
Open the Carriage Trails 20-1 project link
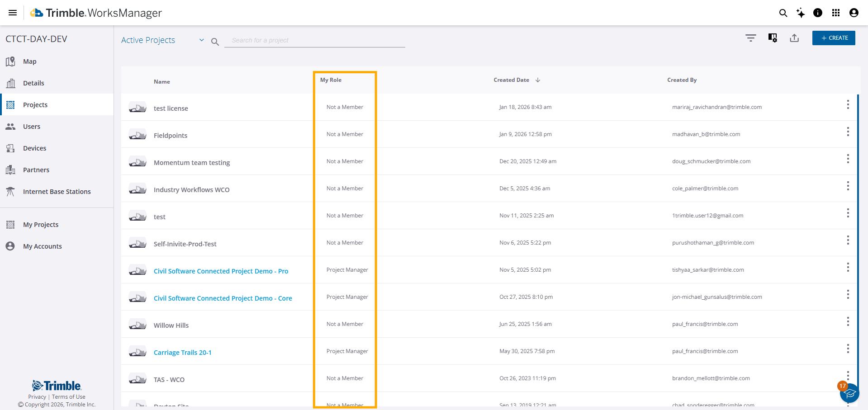pos(183,353)
